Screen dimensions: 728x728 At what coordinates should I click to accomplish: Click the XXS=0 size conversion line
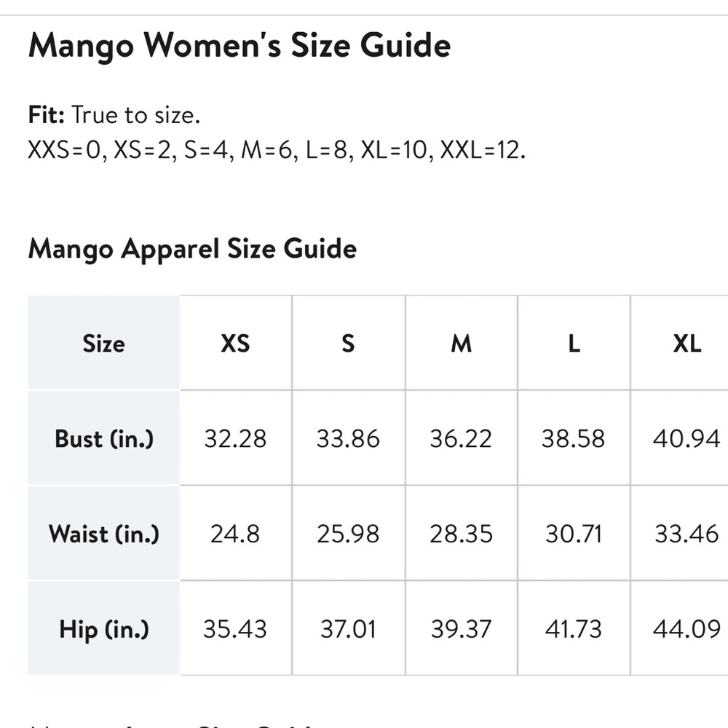[277, 151]
